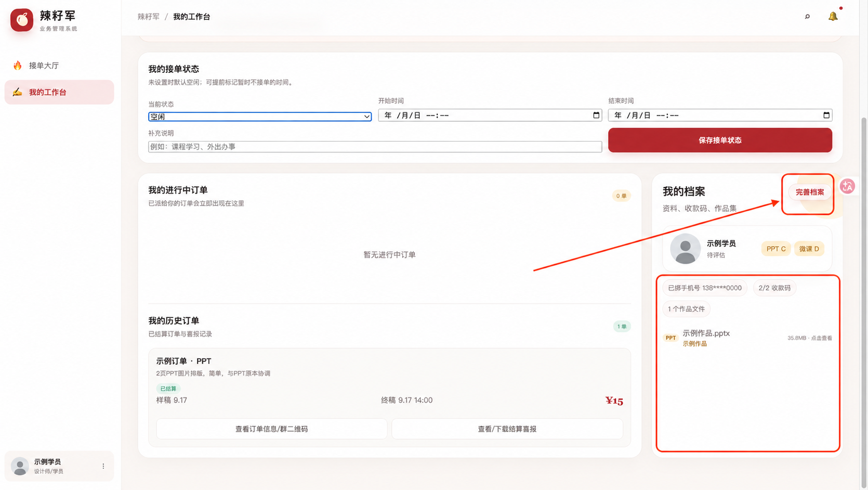Click 已绑手机号 138****0000 chip
This screenshot has height=490, width=868.
tap(705, 288)
